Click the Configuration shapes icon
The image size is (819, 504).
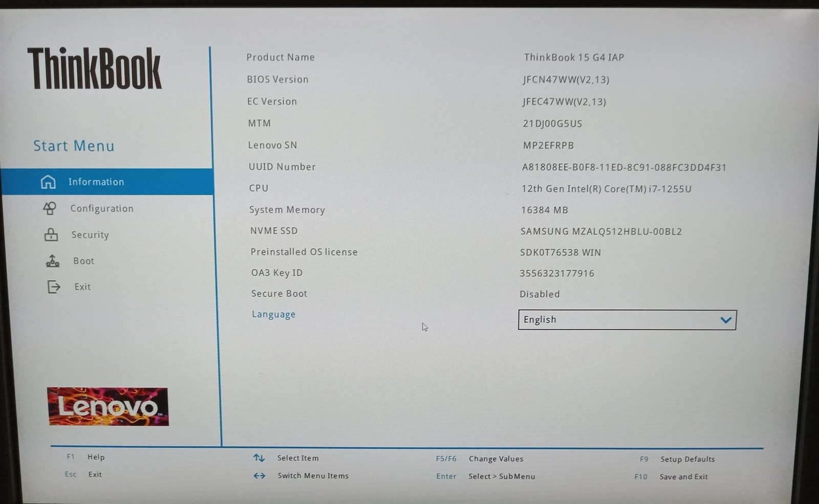[x=50, y=208]
